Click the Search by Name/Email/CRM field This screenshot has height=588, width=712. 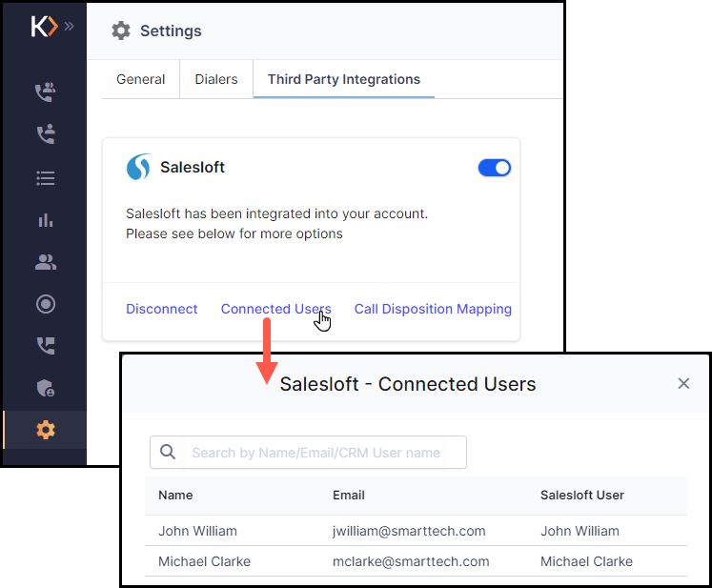[308, 453]
